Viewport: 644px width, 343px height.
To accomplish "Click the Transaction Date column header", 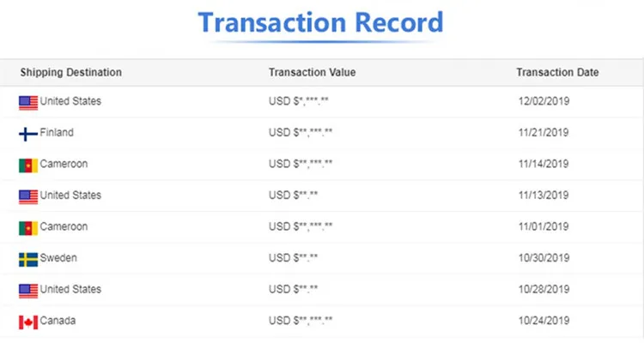I will (x=557, y=72).
